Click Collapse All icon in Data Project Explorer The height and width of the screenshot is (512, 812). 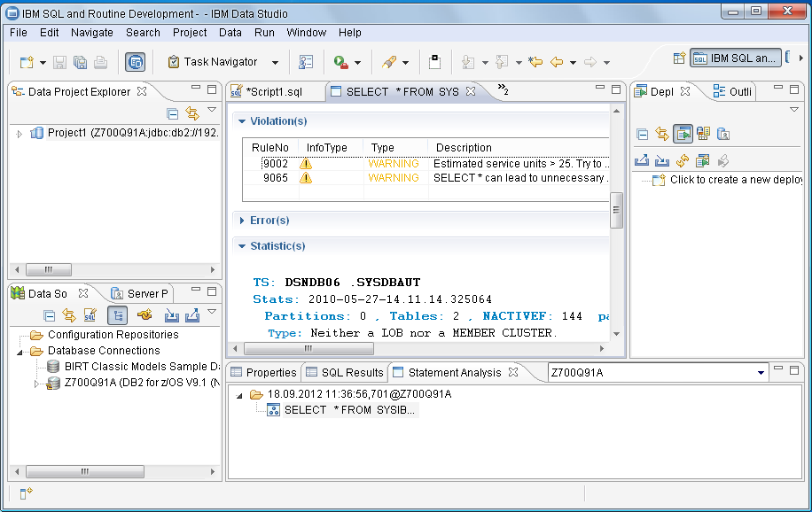pyautogui.click(x=173, y=113)
